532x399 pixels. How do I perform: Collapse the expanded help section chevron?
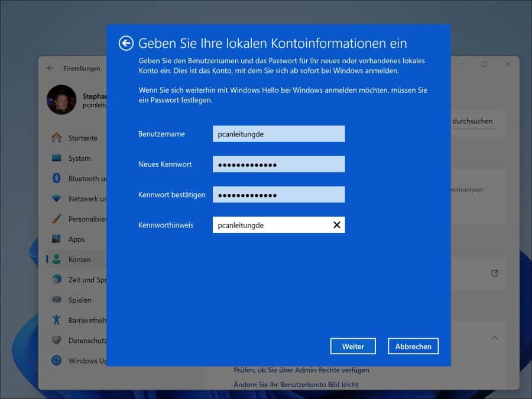[x=495, y=339]
